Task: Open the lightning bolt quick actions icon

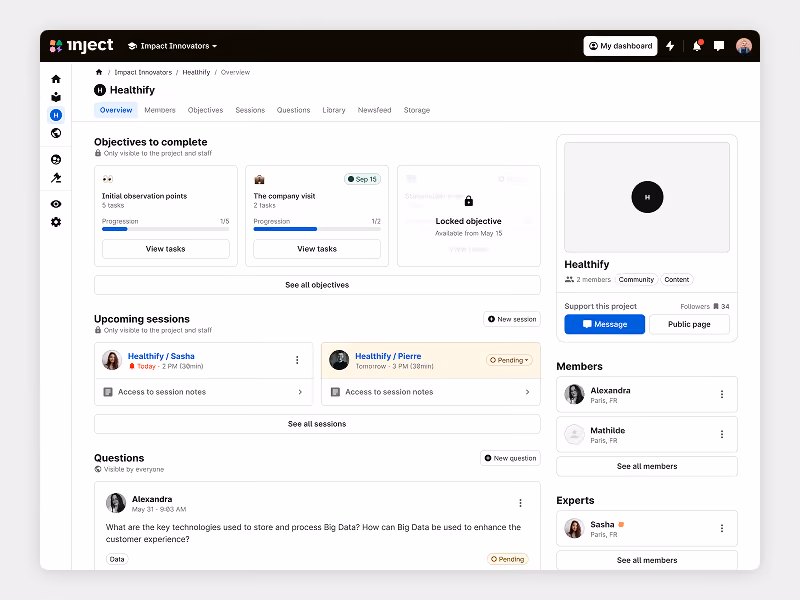Action: [670, 46]
